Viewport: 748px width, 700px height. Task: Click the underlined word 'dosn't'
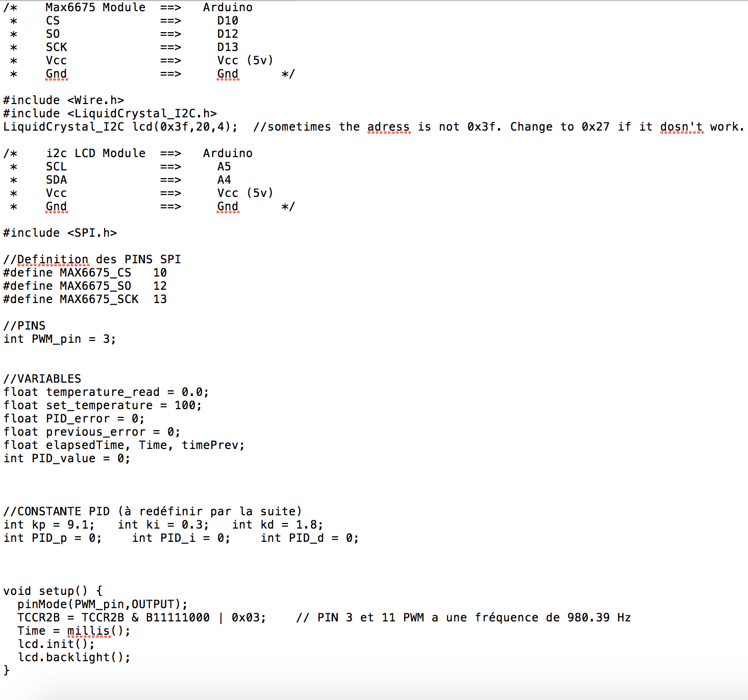(x=681, y=127)
